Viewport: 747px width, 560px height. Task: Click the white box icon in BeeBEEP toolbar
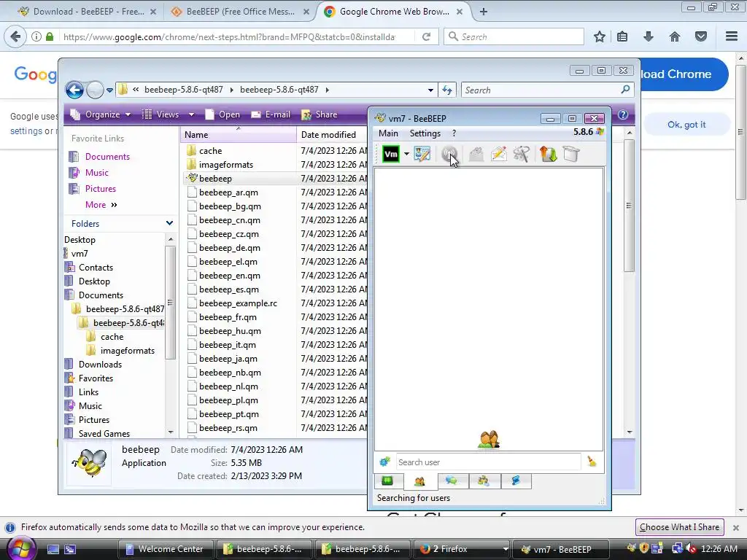point(570,154)
